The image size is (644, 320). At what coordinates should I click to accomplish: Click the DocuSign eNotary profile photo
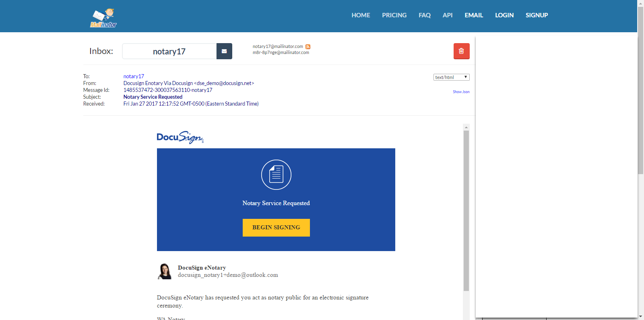[165, 271]
